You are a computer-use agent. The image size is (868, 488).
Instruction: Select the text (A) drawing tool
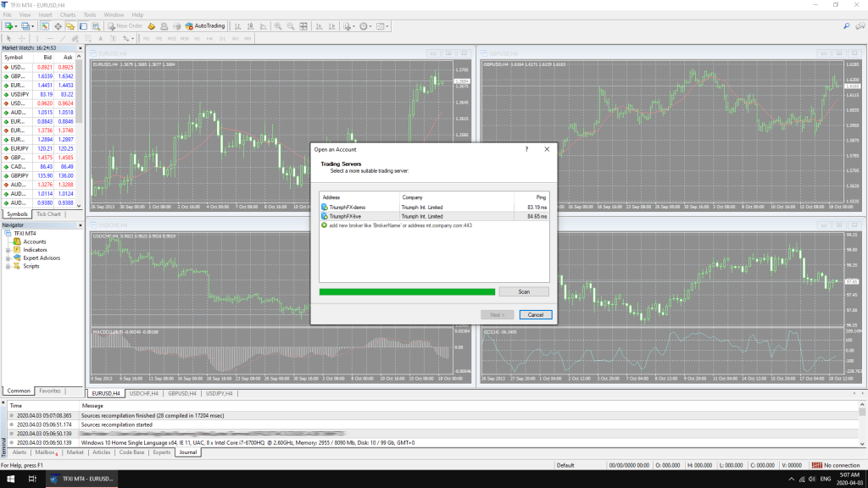click(x=101, y=39)
